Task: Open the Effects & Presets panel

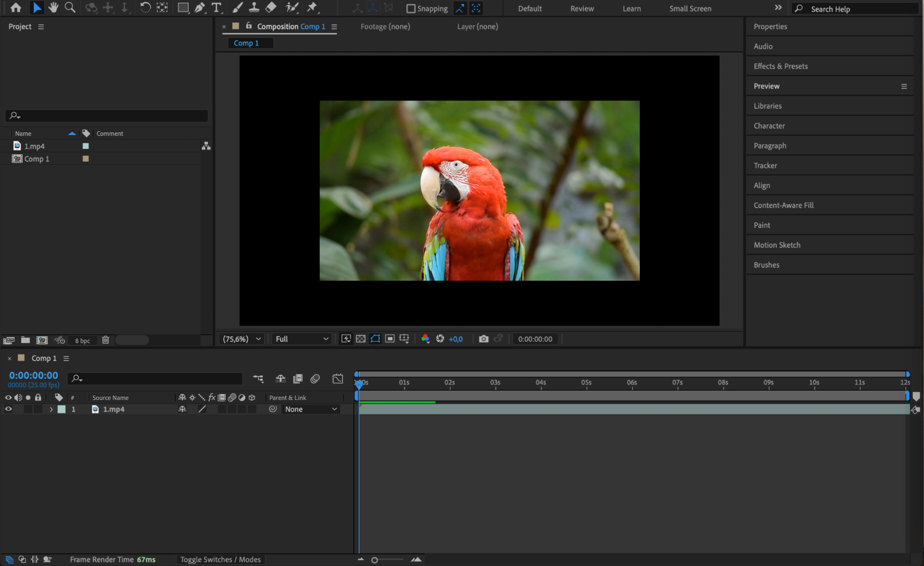Action: pyautogui.click(x=780, y=66)
